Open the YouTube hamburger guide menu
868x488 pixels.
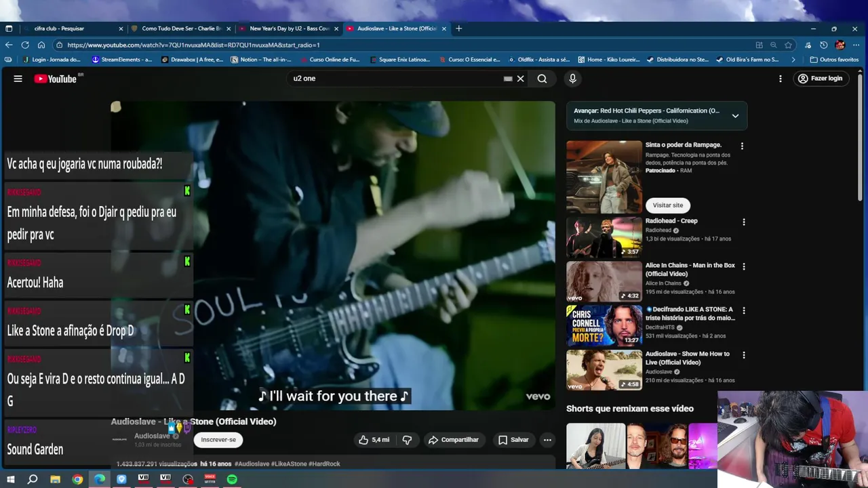(18, 79)
